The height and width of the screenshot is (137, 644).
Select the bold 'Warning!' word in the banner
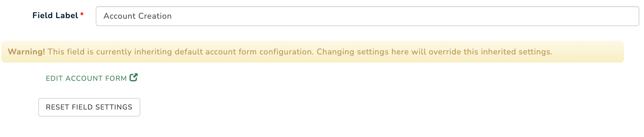point(26,52)
